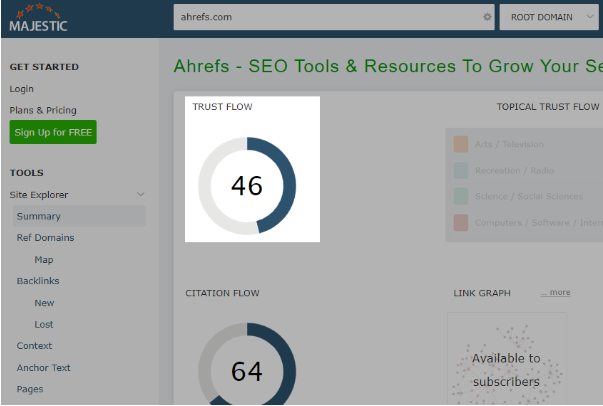Click the GET STARTED heading

44,67
